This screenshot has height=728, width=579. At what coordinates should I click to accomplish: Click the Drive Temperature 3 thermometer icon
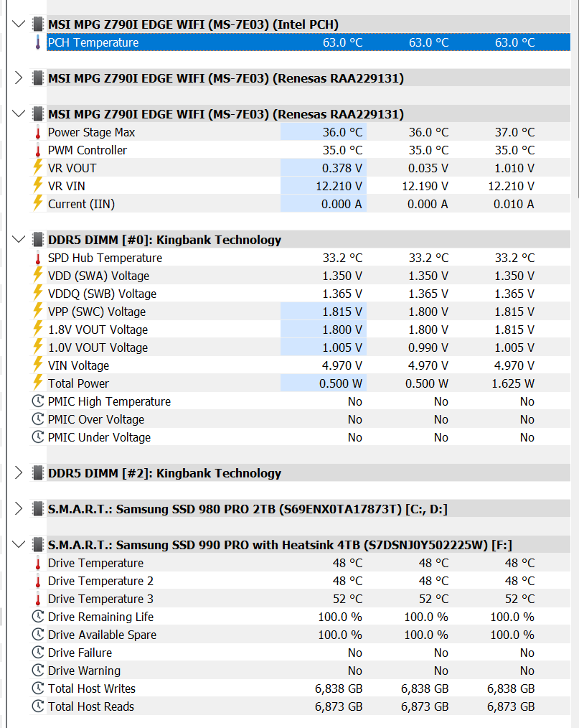click(x=38, y=599)
